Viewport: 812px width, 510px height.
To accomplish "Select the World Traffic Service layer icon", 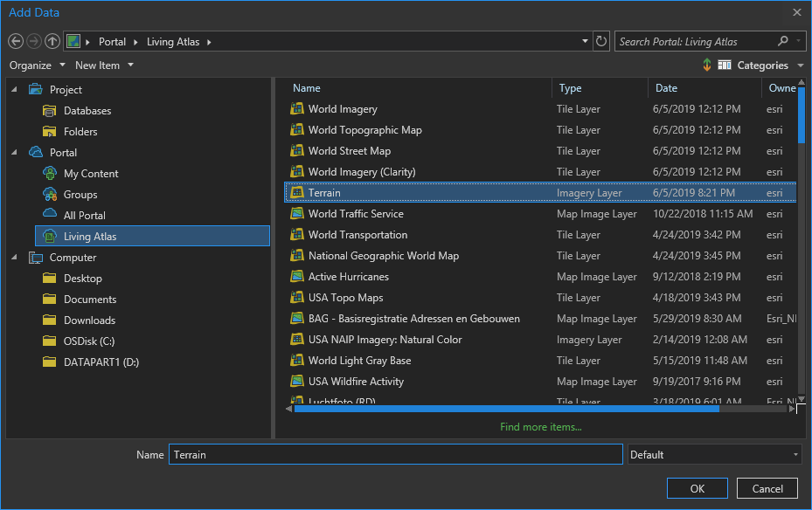I will click(297, 214).
